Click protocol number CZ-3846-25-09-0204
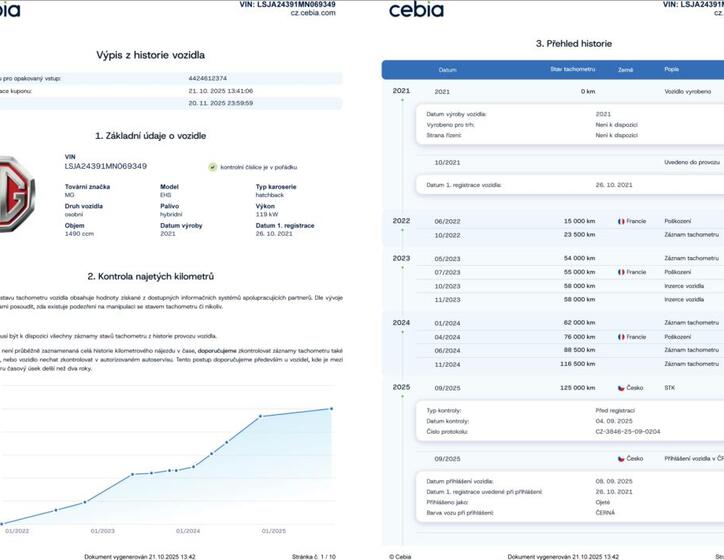Screen dimensions: 724x560 (x=628, y=432)
